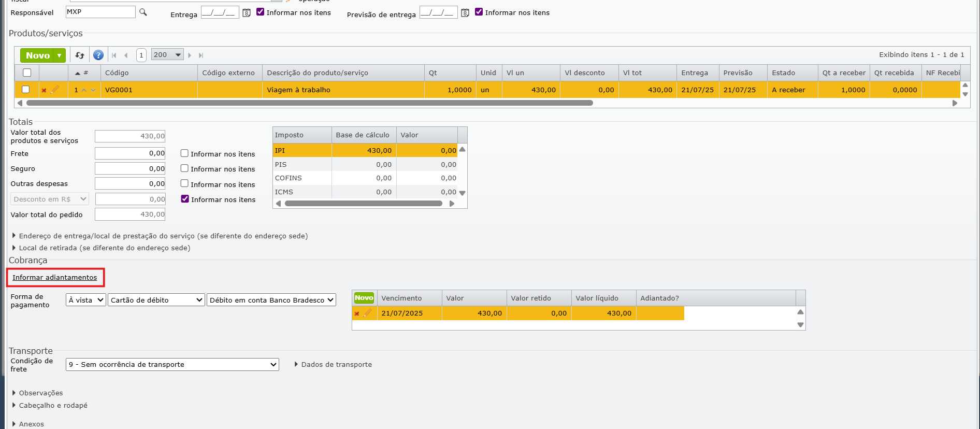This screenshot has width=980, height=429.
Task: Click the tax table horizontal scrollbar
Action: pyautogui.click(x=364, y=204)
